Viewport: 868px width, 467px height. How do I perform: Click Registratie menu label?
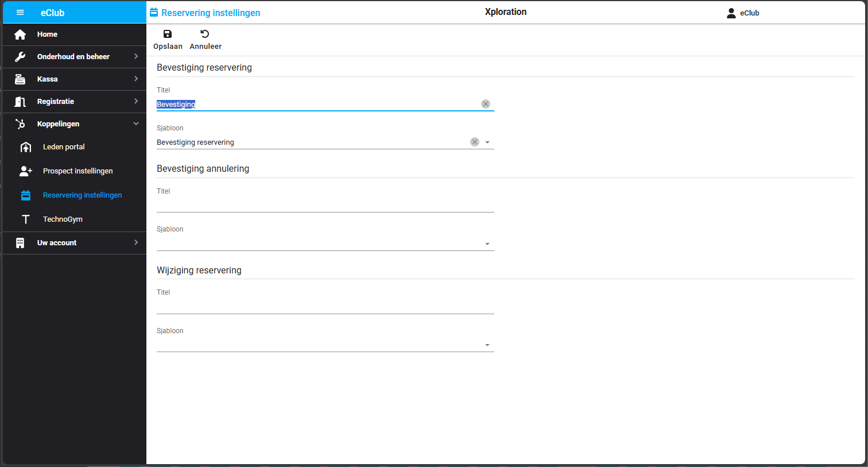56,102
